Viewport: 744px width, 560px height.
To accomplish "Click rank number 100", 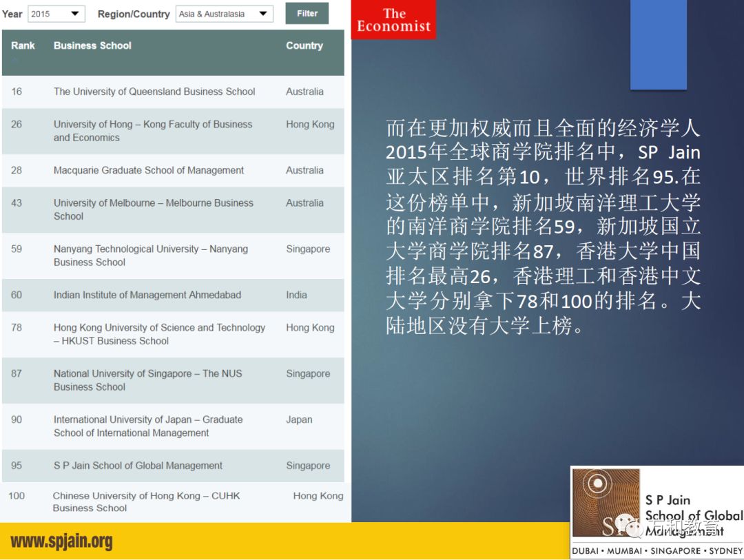I will click(x=17, y=496).
